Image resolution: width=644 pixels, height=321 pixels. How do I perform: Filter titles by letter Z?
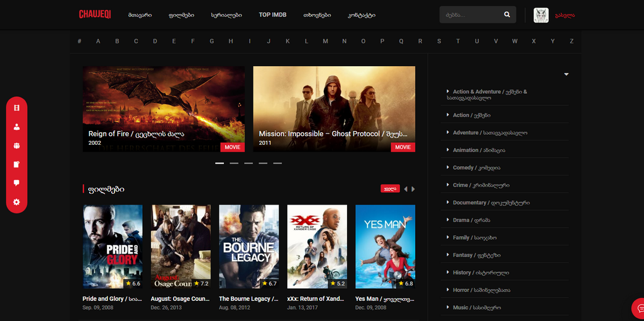pos(571,41)
